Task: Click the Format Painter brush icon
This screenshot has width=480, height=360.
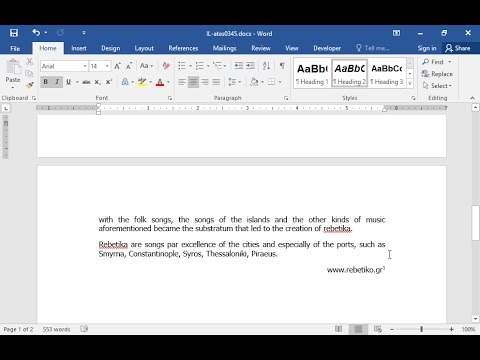Action: pyautogui.click(x=29, y=85)
